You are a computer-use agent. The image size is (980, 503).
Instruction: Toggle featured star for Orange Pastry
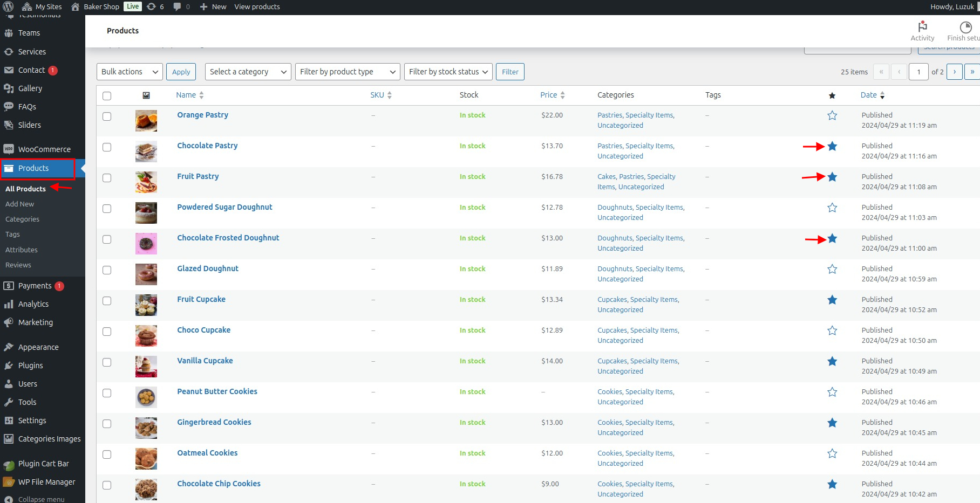pyautogui.click(x=832, y=115)
